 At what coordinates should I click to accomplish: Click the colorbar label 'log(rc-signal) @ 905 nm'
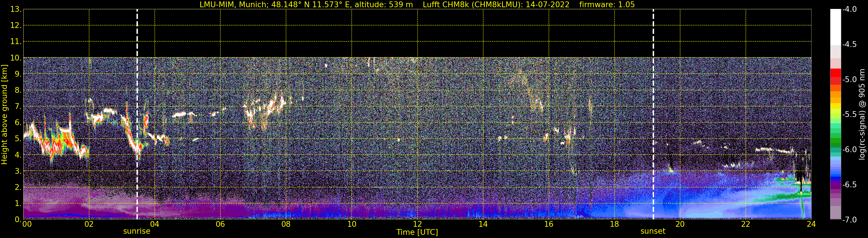[x=862, y=114]
